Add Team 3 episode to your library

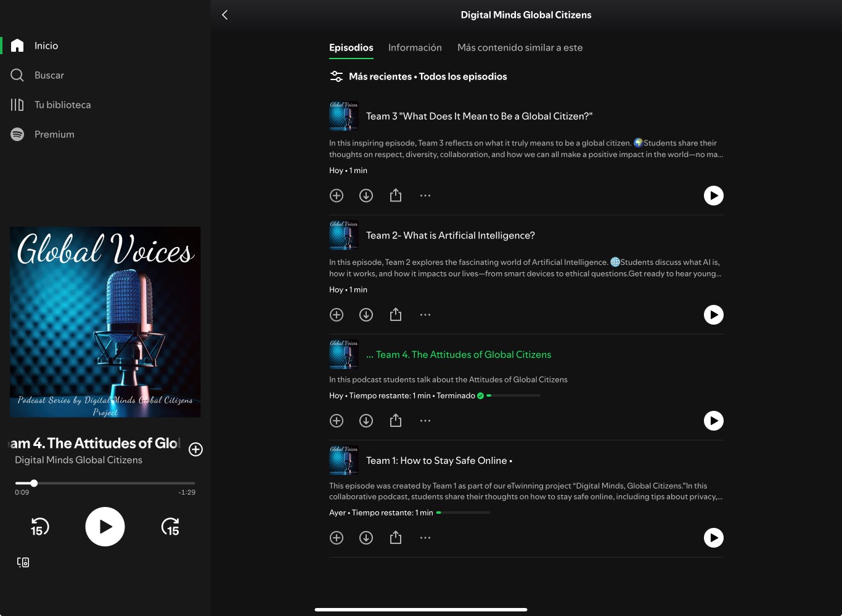[337, 196]
